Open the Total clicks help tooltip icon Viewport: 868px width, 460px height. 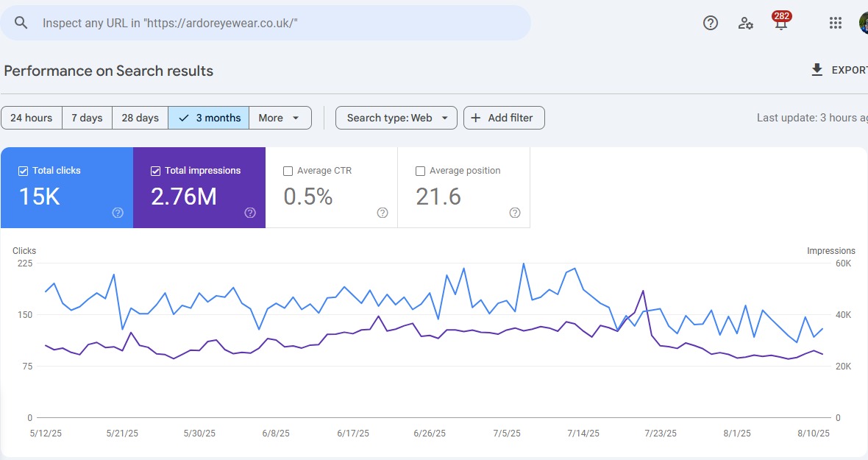(x=117, y=213)
